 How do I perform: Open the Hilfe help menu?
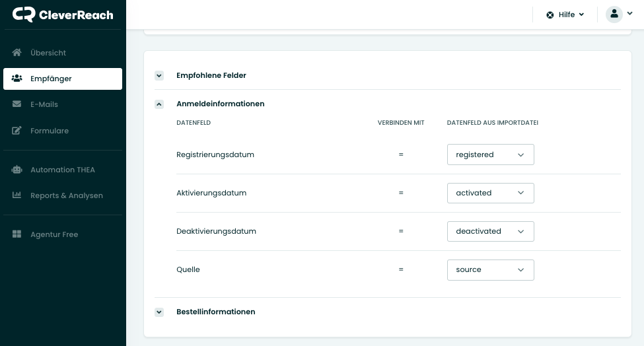(567, 15)
